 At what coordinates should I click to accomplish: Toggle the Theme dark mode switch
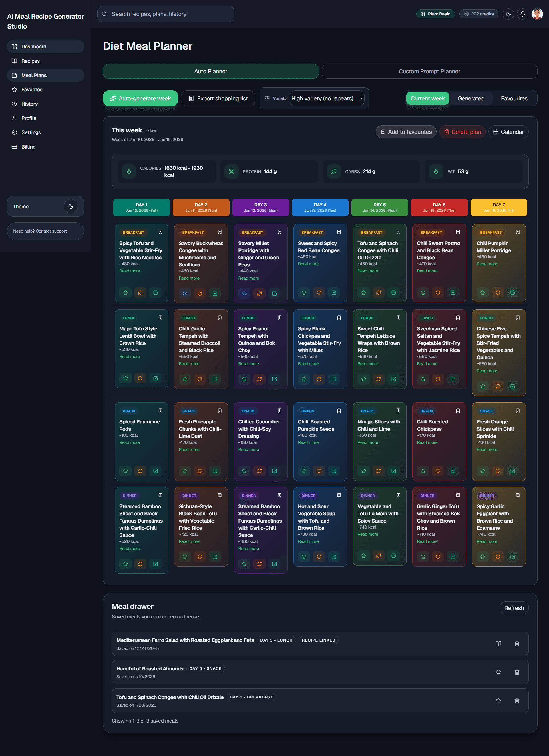(71, 206)
